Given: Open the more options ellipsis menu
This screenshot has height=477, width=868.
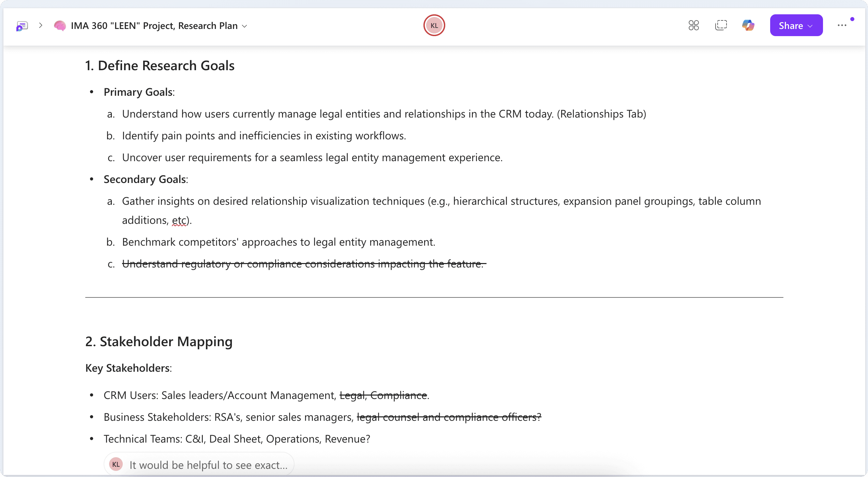Looking at the screenshot, I should 842,26.
